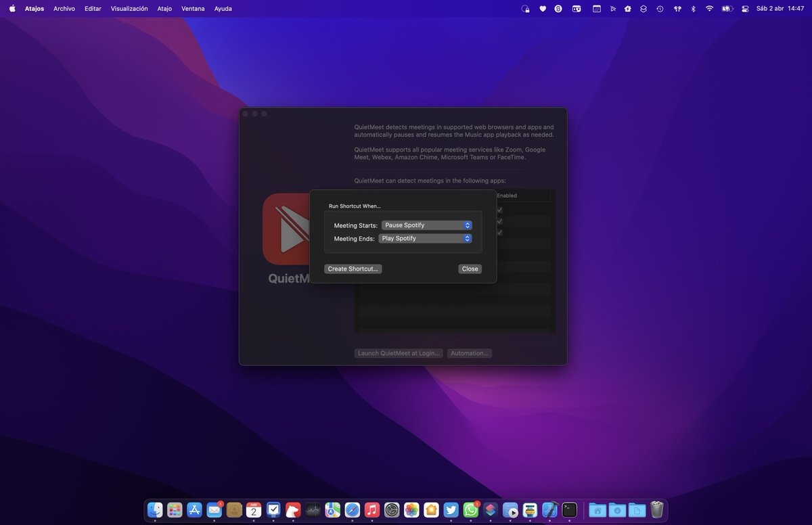
Task: Open Twitter from the Dock
Action: point(451,509)
